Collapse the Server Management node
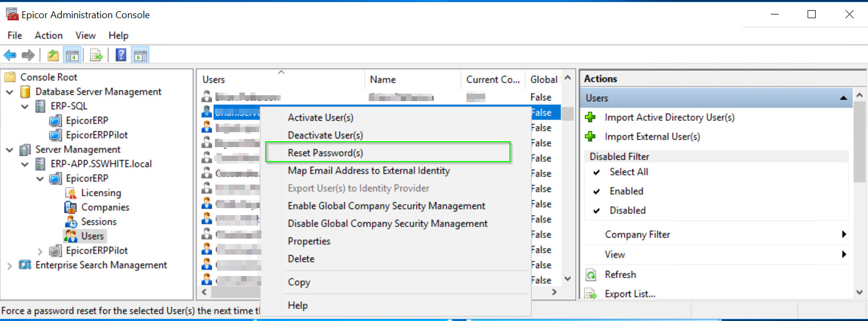Viewport: 868px width, 321px height. pyautogui.click(x=10, y=150)
